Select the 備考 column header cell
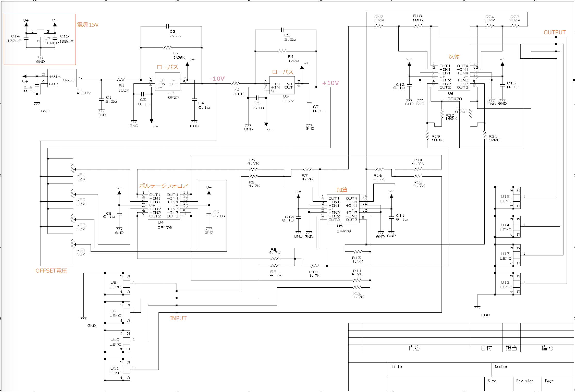Image resolution: width=575 pixels, height=392 pixels. (x=547, y=348)
